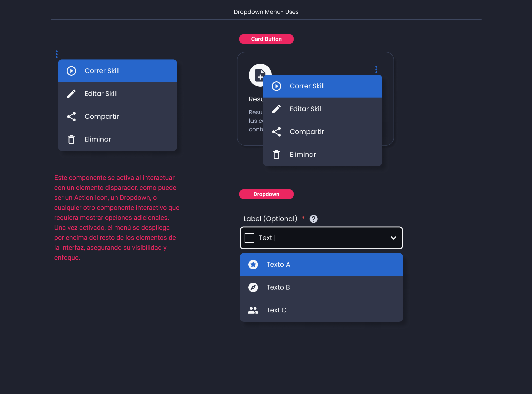Collapse the dropdown using the chevron arrow
Viewport: 532px width, 394px height.
[394, 238]
